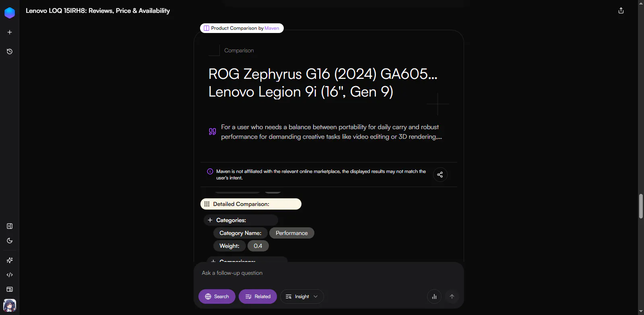Click the Lenovo Legion 9i title

tap(301, 92)
